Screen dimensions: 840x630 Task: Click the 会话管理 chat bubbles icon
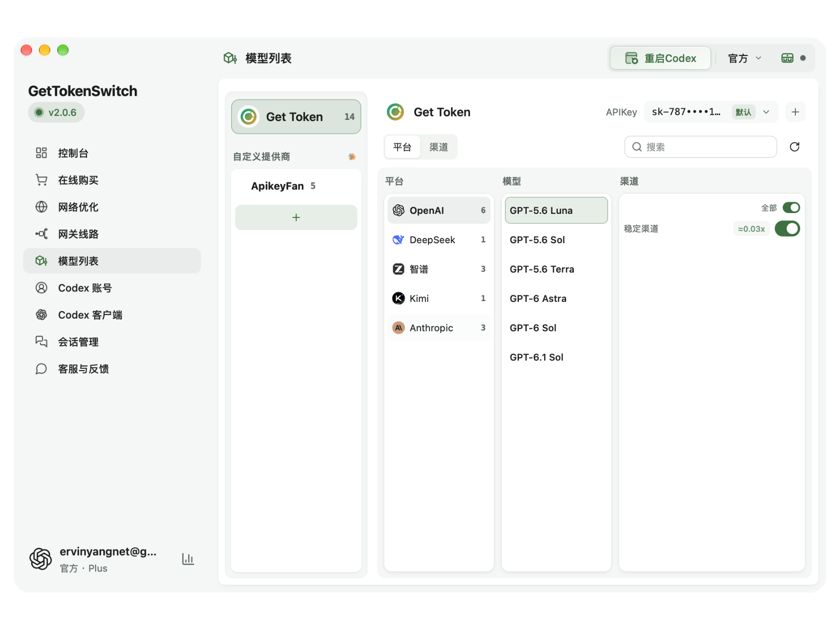[41, 342]
